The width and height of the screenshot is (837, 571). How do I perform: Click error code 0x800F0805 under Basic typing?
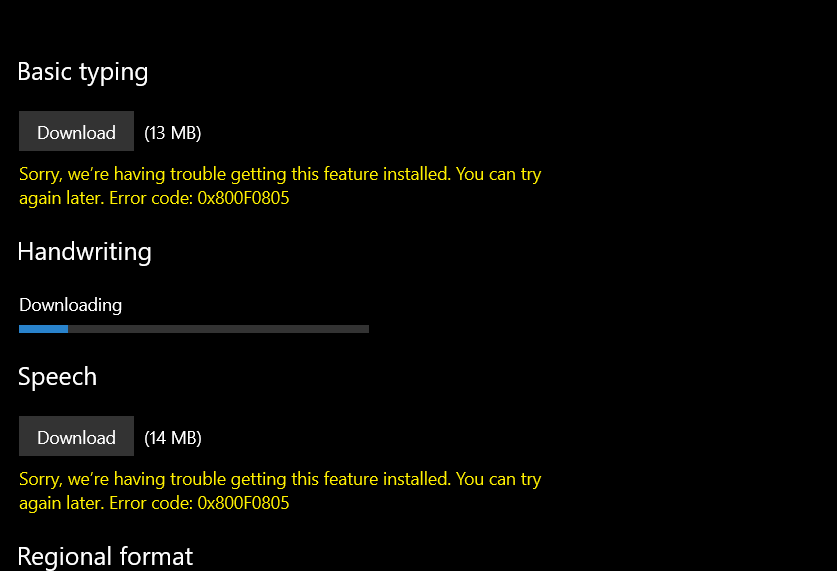pyautogui.click(x=243, y=198)
